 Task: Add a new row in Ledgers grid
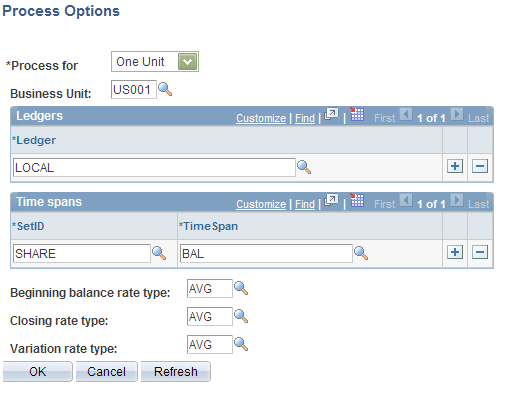(x=455, y=166)
